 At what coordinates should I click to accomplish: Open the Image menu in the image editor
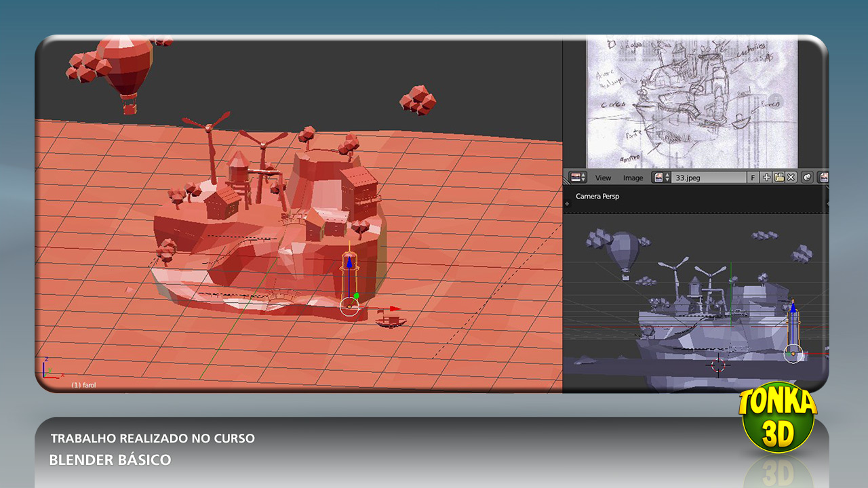[633, 178]
